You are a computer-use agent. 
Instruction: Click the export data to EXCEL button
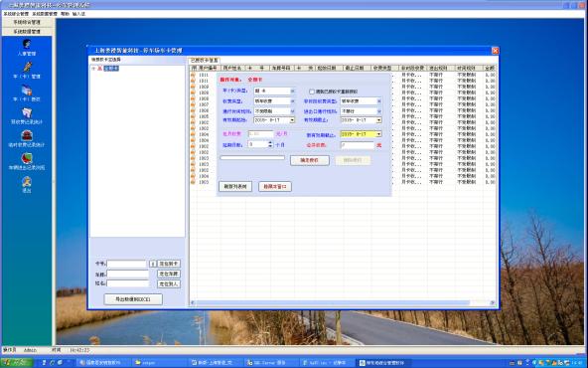(133, 299)
